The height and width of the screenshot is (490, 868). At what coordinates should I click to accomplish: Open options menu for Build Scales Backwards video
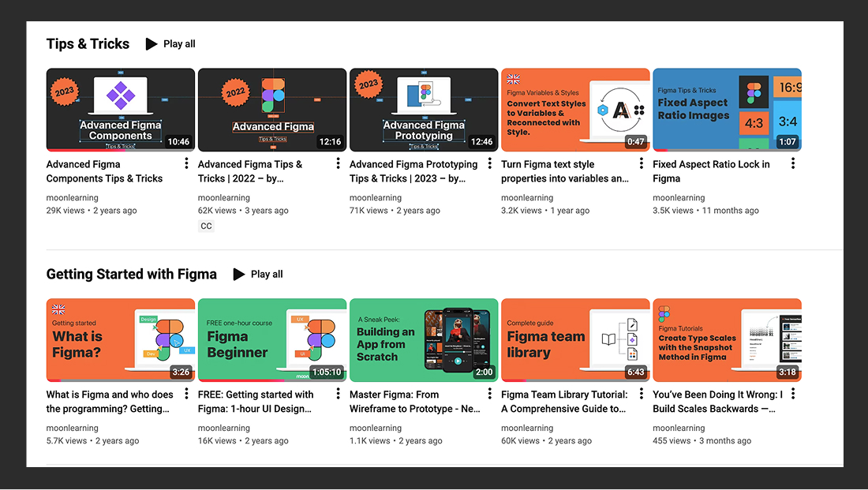pos(792,394)
